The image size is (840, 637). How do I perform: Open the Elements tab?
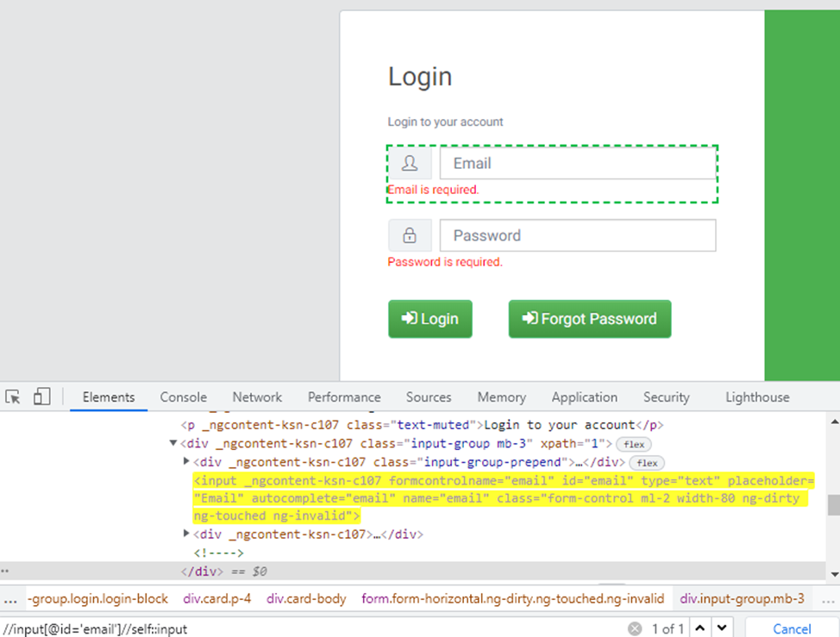[109, 397]
